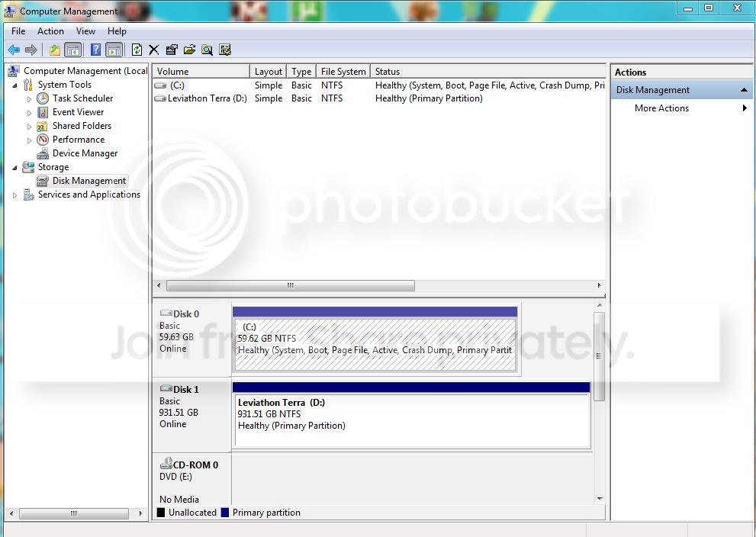Open the View menu
This screenshot has width=756, height=537.
[x=85, y=31]
